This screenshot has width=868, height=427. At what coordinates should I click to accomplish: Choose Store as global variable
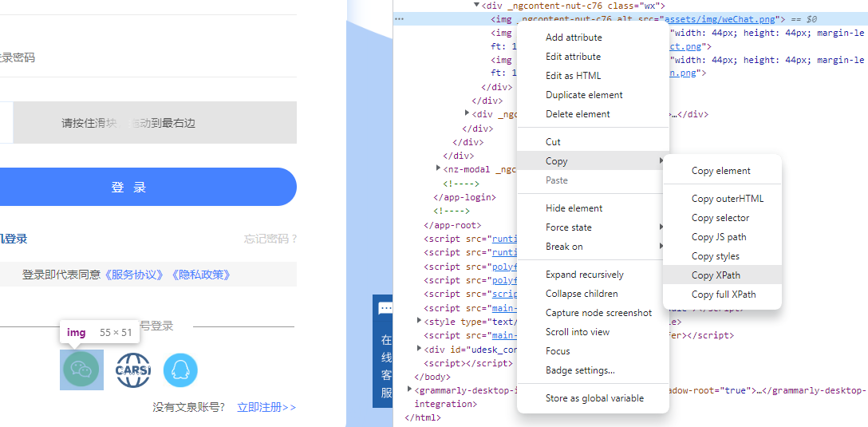[x=594, y=398]
